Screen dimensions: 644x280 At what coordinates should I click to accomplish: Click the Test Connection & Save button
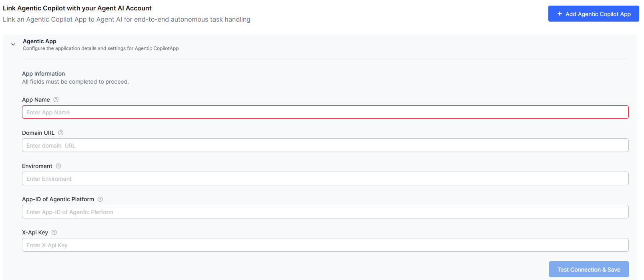pyautogui.click(x=588, y=269)
